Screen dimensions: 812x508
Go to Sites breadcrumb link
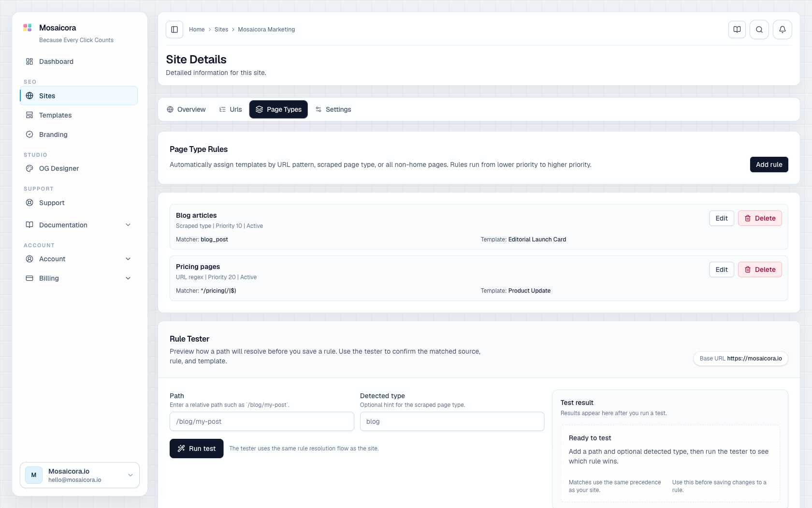point(221,30)
